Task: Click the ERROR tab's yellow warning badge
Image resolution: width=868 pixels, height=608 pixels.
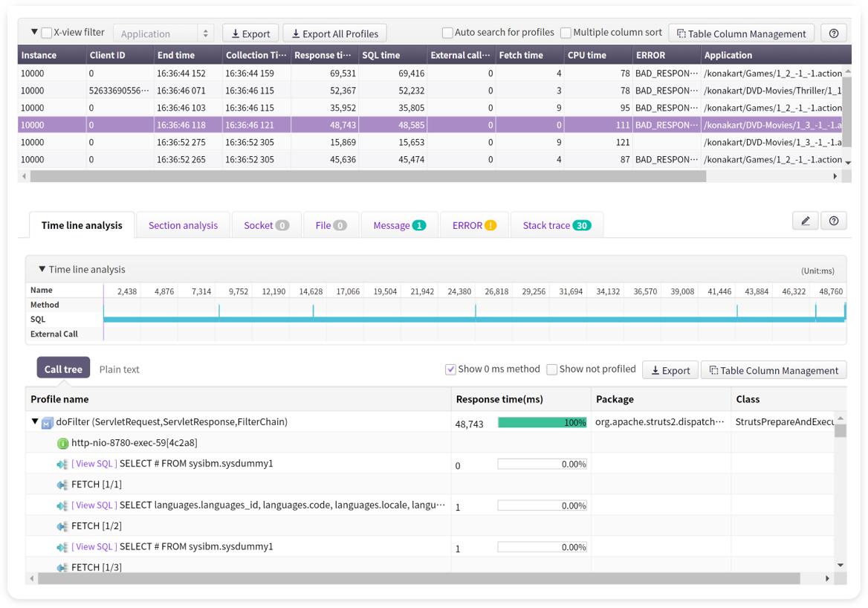Action: (490, 225)
